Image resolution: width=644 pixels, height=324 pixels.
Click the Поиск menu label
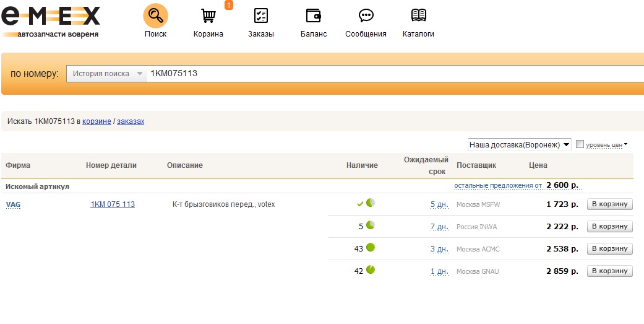[155, 34]
